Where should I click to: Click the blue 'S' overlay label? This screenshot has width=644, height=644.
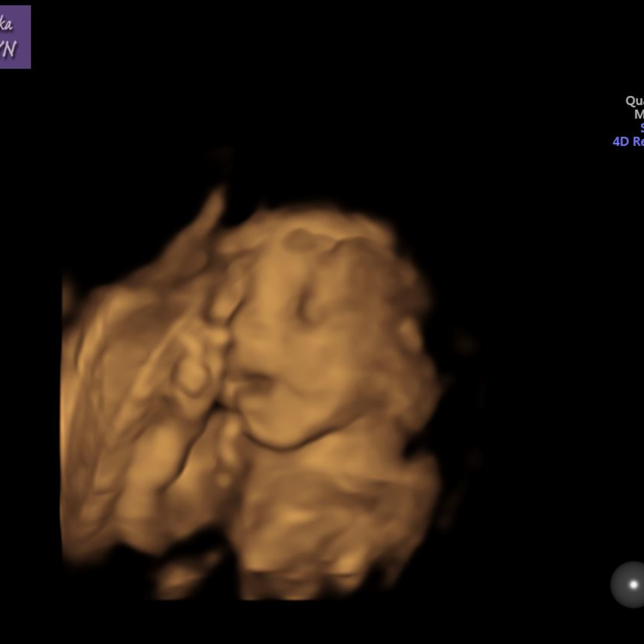(x=642, y=128)
